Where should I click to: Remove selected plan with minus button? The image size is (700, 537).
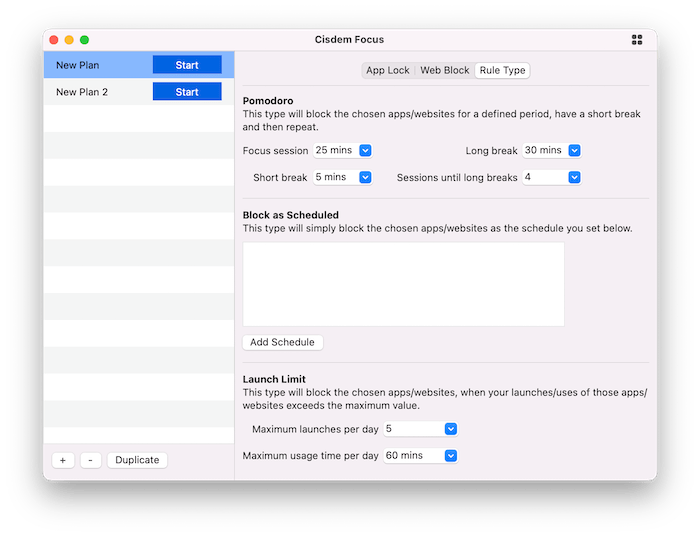click(91, 460)
